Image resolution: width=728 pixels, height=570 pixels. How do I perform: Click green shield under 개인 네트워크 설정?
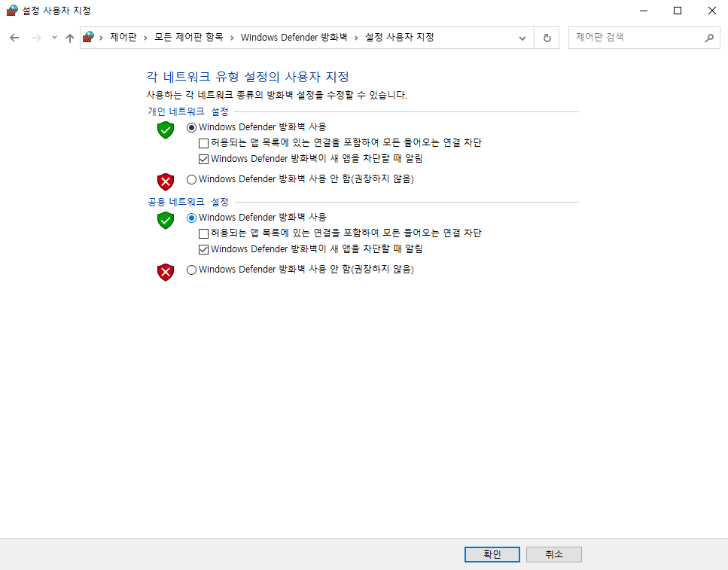pyautogui.click(x=166, y=130)
